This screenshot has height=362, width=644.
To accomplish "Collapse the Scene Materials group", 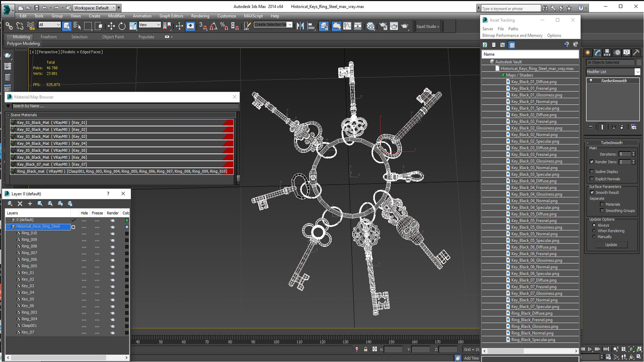I will [8, 115].
